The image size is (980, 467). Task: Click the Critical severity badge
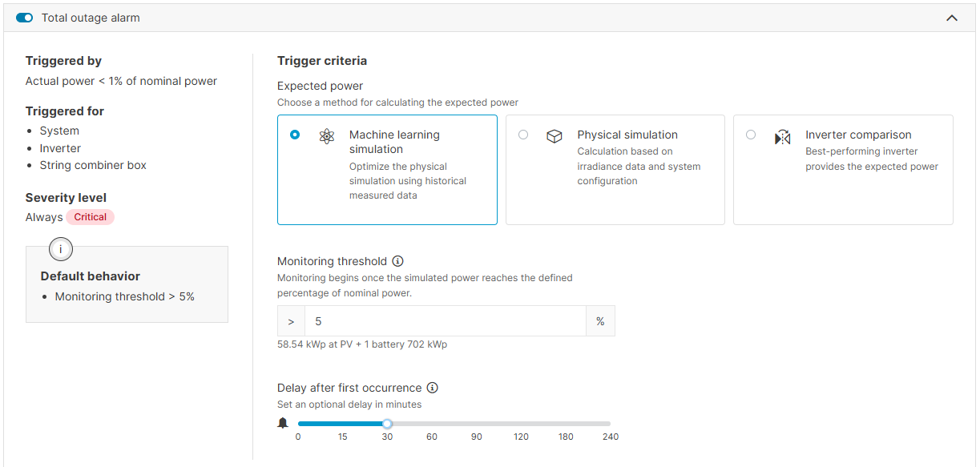(90, 217)
